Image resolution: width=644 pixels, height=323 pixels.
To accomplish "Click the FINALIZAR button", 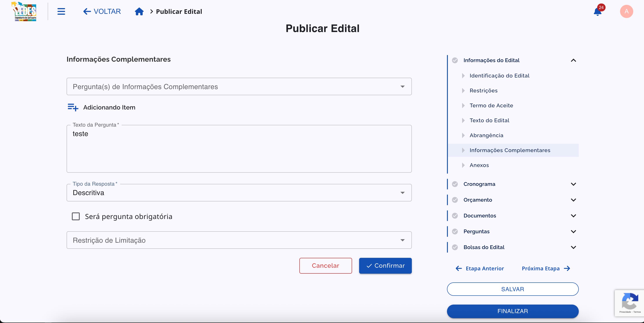I will [512, 311].
